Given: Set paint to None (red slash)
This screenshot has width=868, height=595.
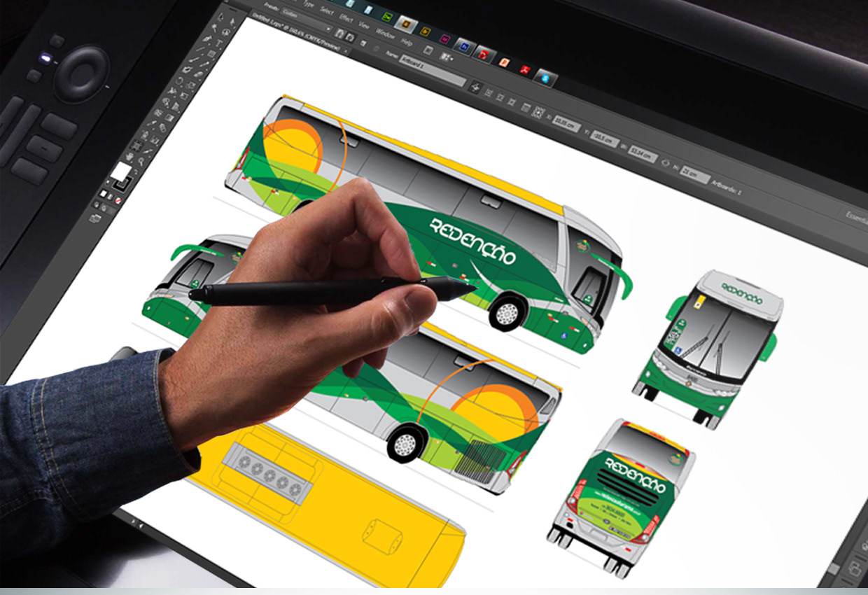Looking at the screenshot, I should [x=118, y=201].
